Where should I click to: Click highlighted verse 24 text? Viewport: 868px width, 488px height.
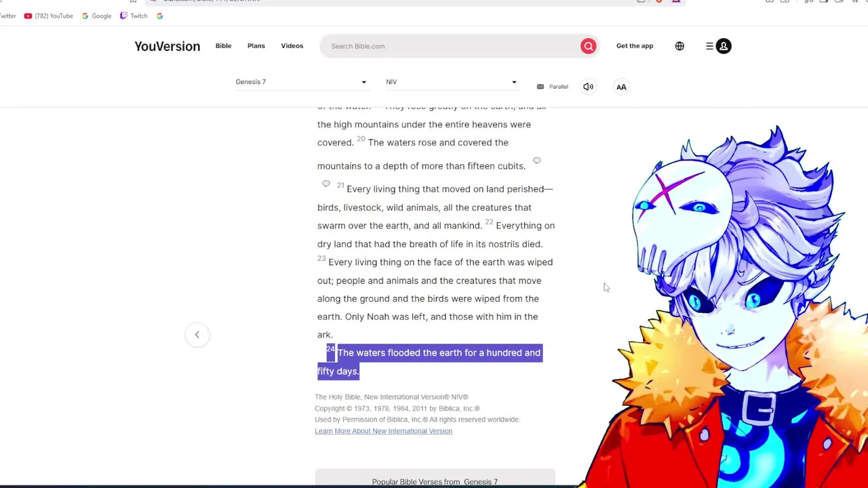coord(429,362)
